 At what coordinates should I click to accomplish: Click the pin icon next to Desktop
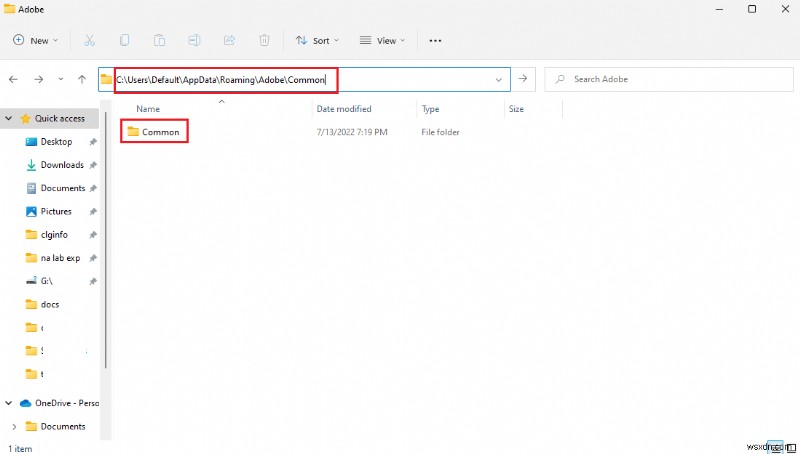pyautogui.click(x=93, y=142)
